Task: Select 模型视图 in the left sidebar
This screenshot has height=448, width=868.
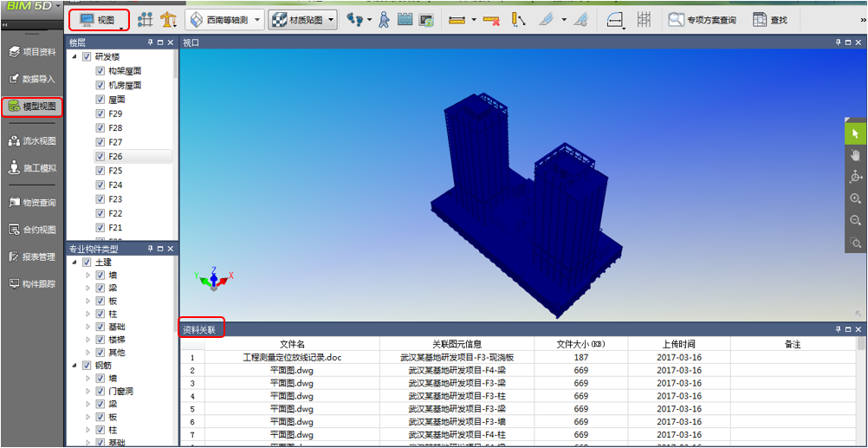Action: coord(32,107)
